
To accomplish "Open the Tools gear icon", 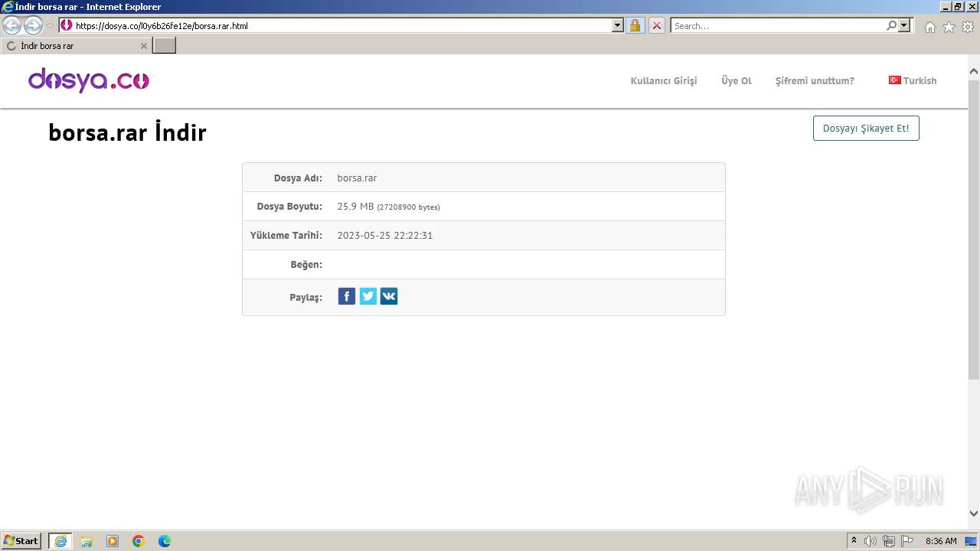I will tap(968, 27).
